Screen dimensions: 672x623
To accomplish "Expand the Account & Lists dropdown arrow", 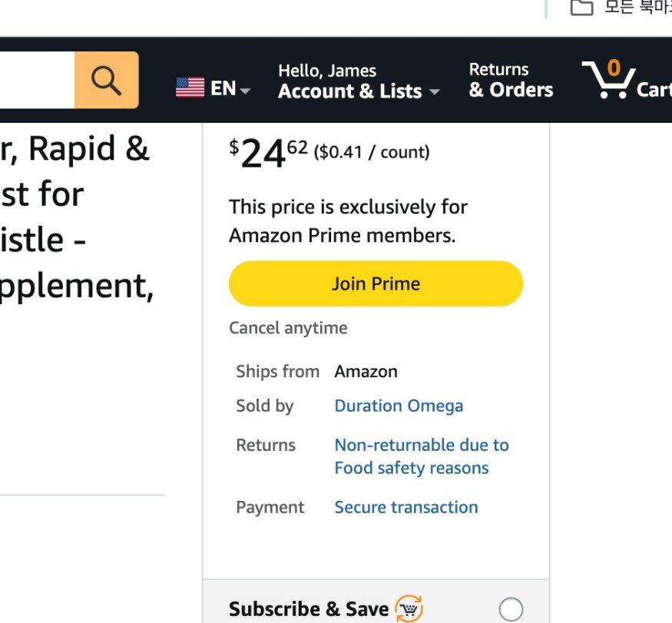I will coord(435,91).
